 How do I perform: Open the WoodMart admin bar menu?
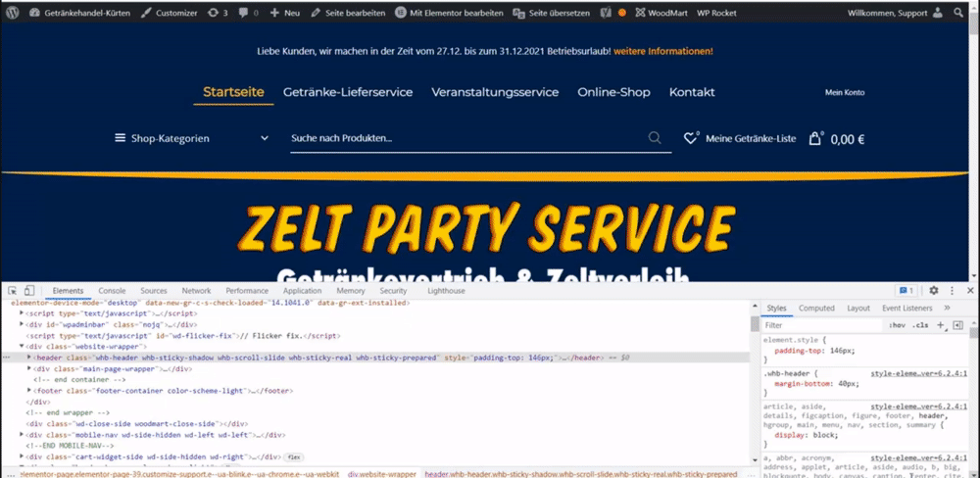[661, 13]
